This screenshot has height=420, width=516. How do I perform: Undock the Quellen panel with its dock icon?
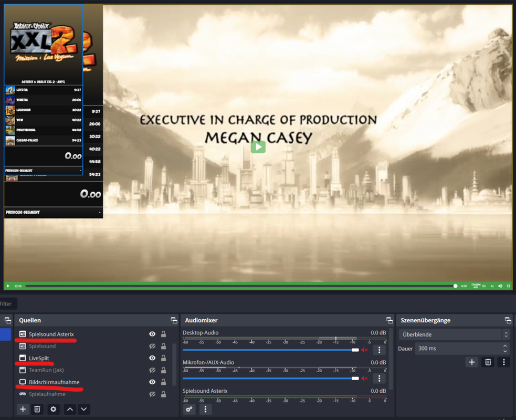(174, 320)
